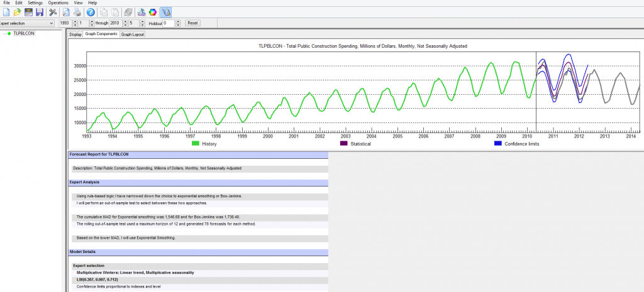
Task: Click the Print Preview magnifier page icon
Action: (x=65, y=13)
